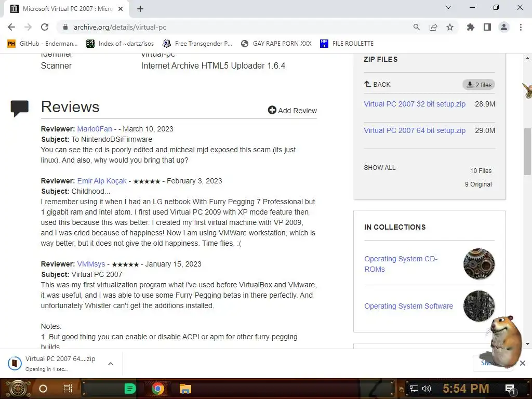Screen dimensions: 532x399
Task: Click the 10 Files link
Action: point(481,170)
